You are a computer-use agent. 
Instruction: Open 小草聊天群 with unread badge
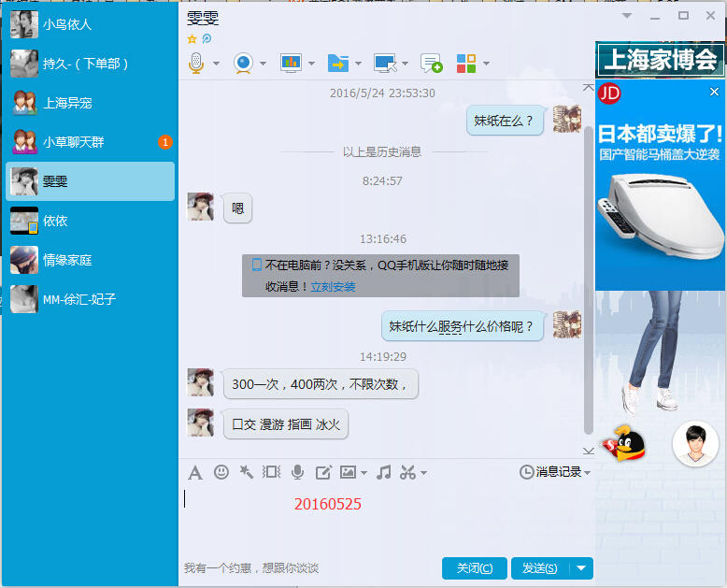(x=90, y=142)
